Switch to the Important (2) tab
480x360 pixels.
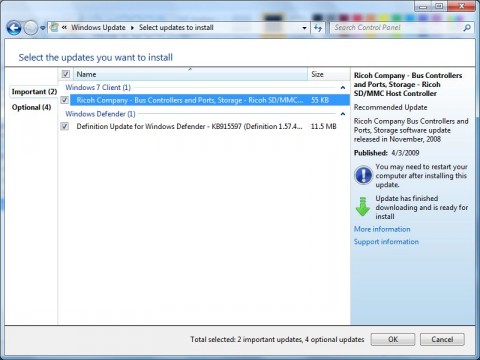(34, 92)
